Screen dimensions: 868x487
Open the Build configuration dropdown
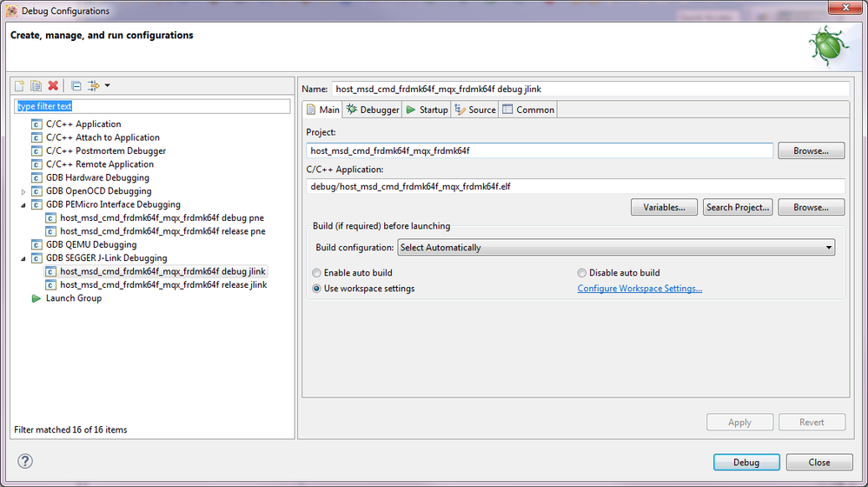tap(616, 248)
